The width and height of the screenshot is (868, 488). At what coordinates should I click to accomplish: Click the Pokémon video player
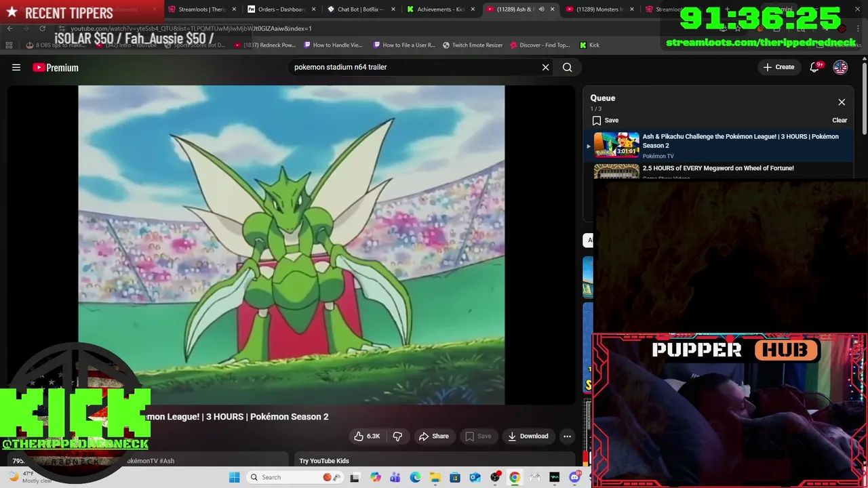[x=292, y=245]
